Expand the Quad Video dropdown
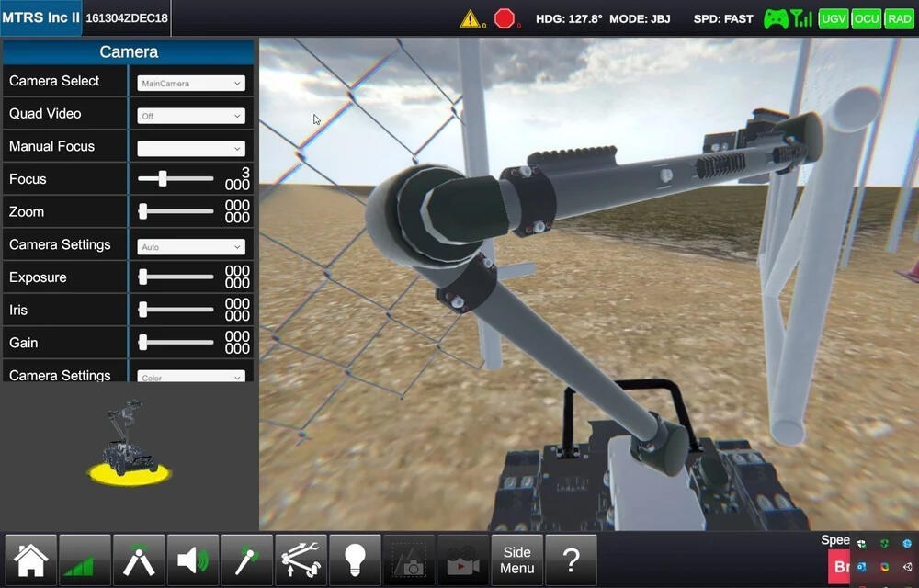The image size is (919, 588). click(191, 116)
